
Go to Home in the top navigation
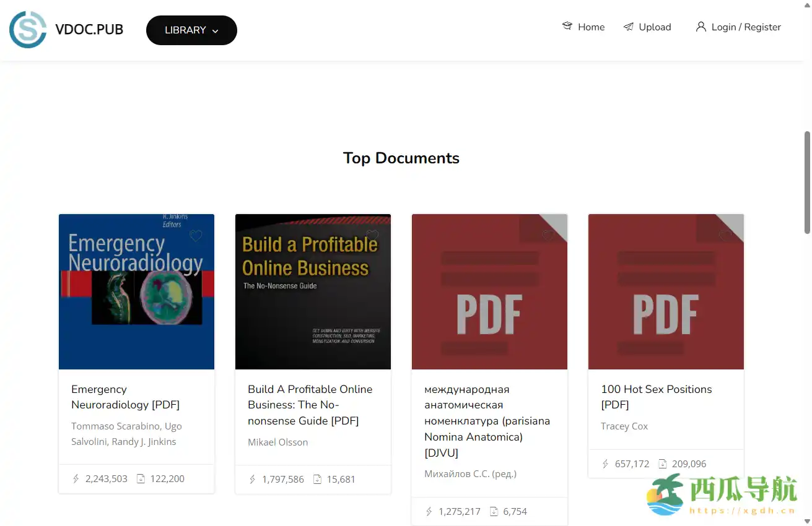[590, 27]
